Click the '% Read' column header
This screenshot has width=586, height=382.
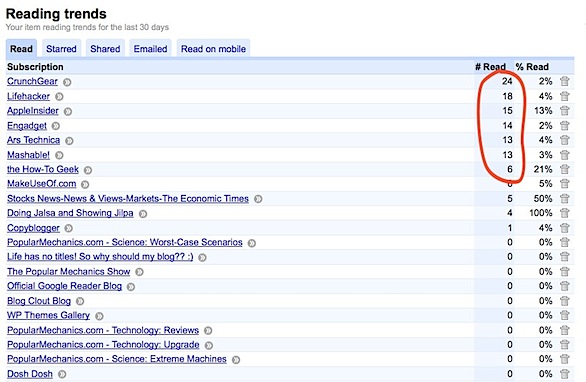tap(532, 67)
